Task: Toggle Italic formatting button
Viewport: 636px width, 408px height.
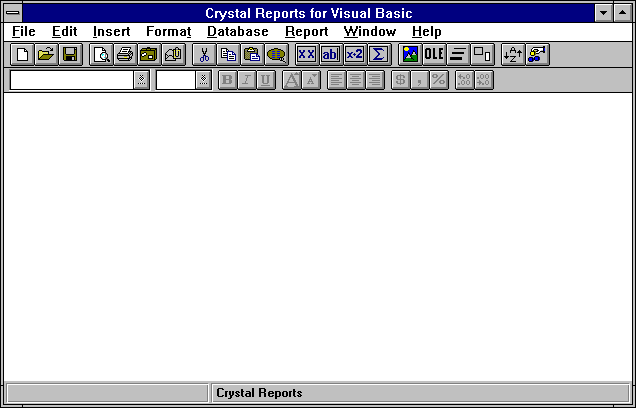Action: 246,81
